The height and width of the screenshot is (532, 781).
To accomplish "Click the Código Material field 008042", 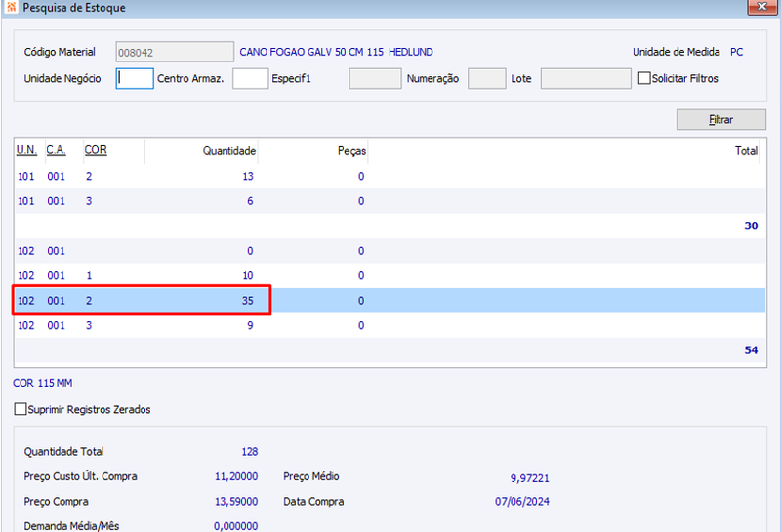I will tap(175, 52).
